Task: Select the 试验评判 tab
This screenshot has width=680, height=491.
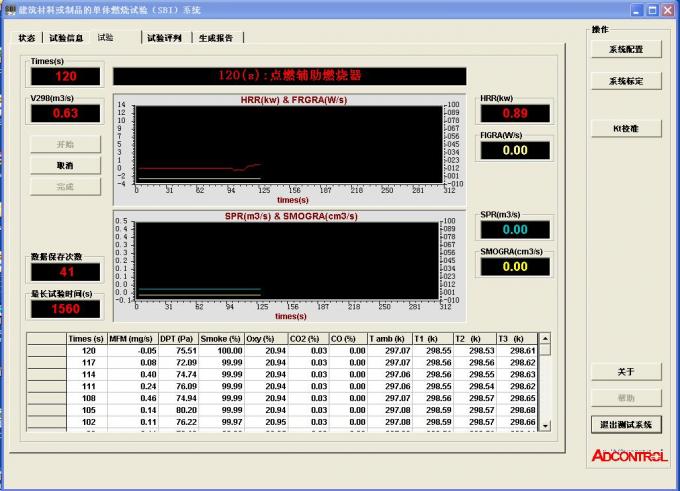Action: pos(165,38)
